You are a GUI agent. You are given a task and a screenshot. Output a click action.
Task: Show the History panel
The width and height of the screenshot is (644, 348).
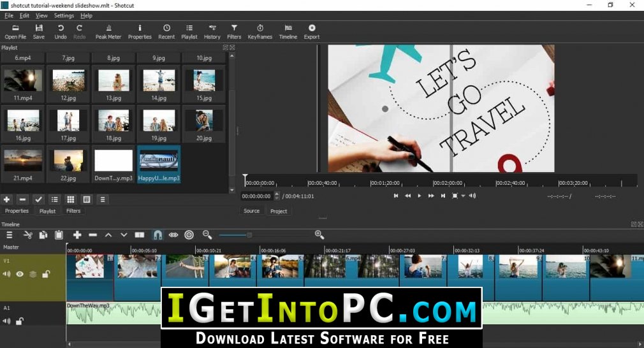coord(212,32)
